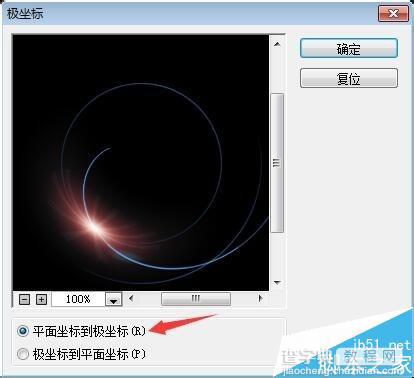Click the vertical scrollbar thumb
This screenshot has width=414, height=378.
(x=277, y=163)
